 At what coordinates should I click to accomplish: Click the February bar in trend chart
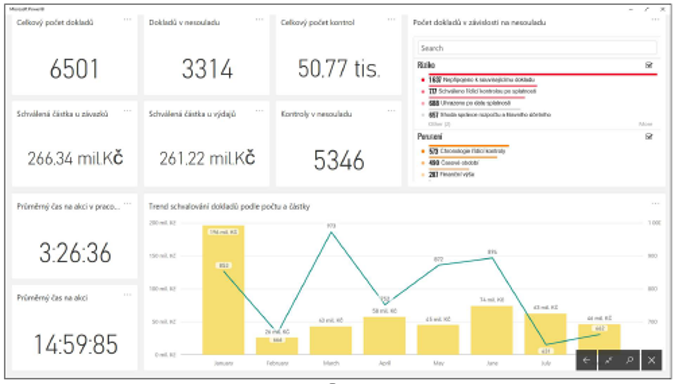click(x=277, y=346)
